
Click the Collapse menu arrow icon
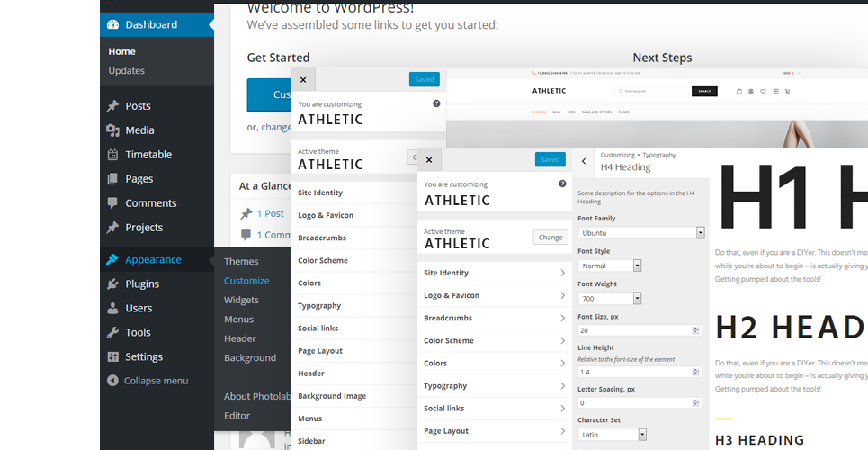pos(113,381)
